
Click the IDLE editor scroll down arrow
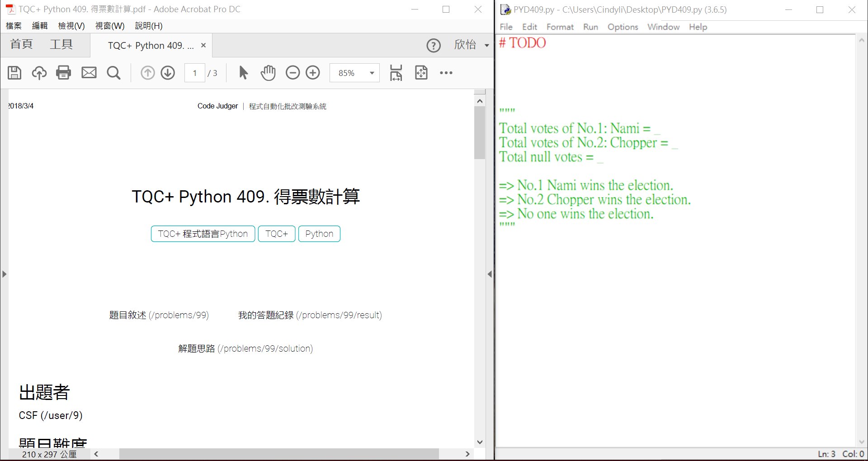861,442
